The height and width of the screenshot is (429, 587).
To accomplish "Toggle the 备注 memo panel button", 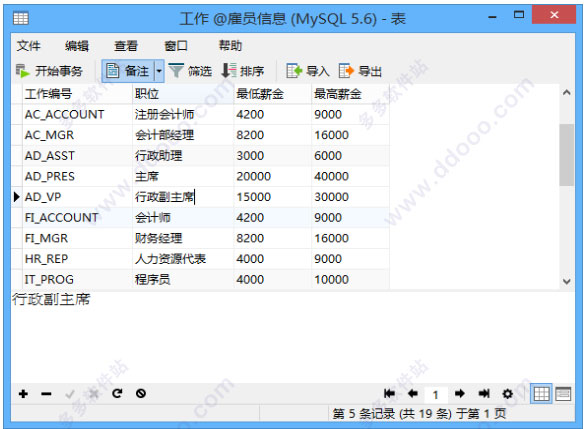I will (x=128, y=71).
